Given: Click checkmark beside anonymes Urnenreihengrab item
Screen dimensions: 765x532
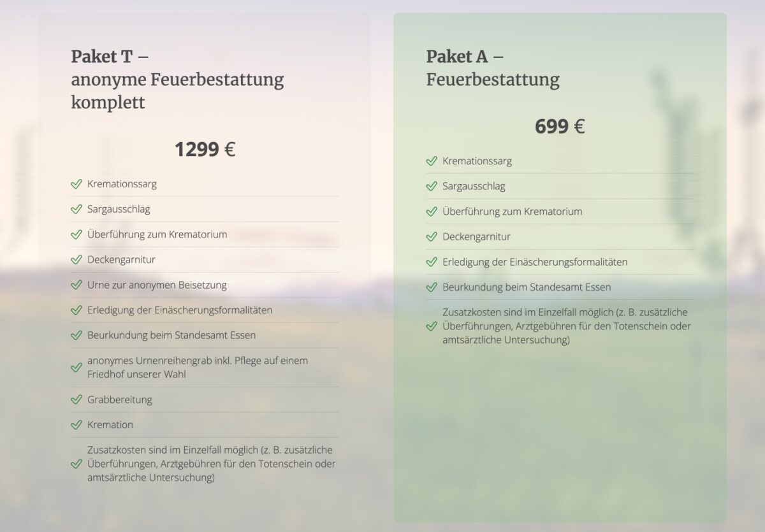Looking at the screenshot, I should [x=76, y=368].
